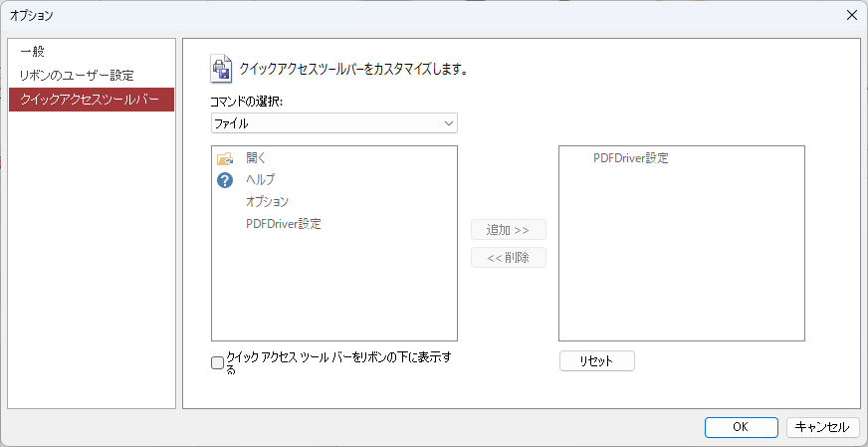
Task: Select オプション in the command list
Action: 334,202
